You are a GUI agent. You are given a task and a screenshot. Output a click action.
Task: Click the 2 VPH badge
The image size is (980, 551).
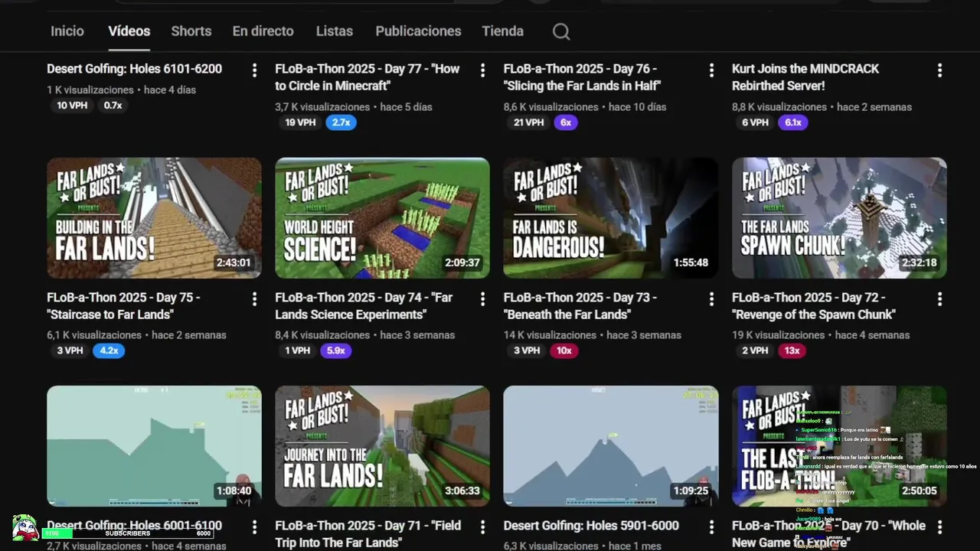click(x=755, y=350)
